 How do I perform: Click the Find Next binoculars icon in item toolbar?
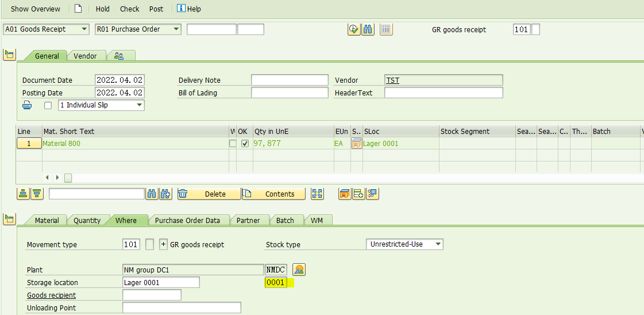pos(166,194)
